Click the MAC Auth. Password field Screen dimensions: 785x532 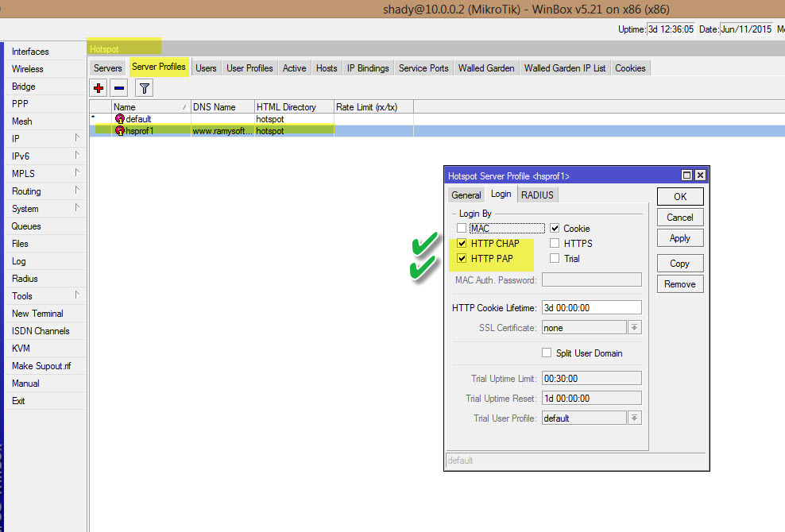(x=592, y=279)
